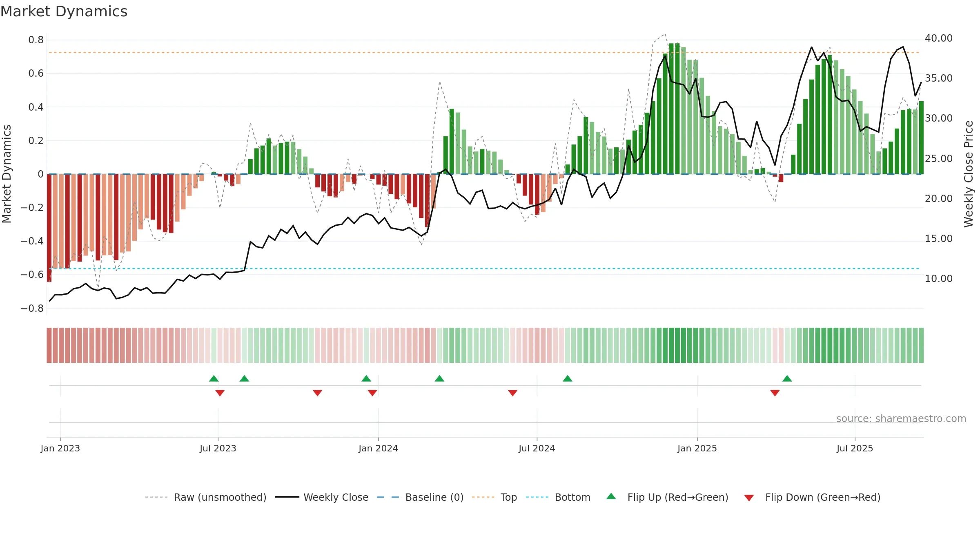980x551 pixels.
Task: Click the Market Dynamics chart title
Action: click(64, 11)
